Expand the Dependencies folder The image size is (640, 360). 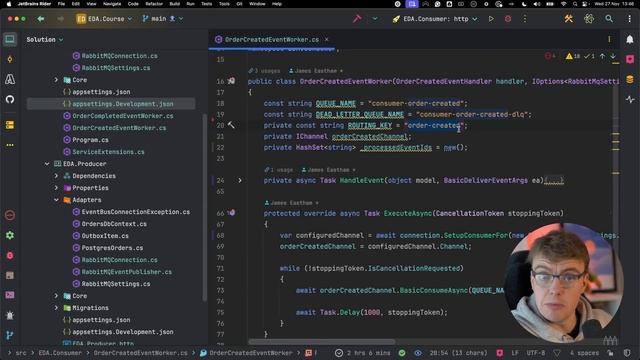[x=56, y=176]
